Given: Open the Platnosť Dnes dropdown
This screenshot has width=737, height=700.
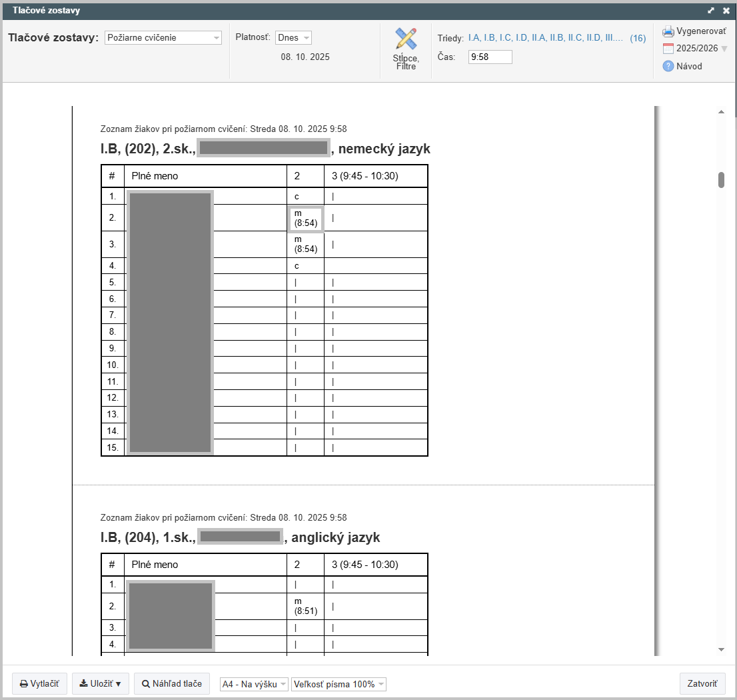Looking at the screenshot, I should (x=293, y=38).
